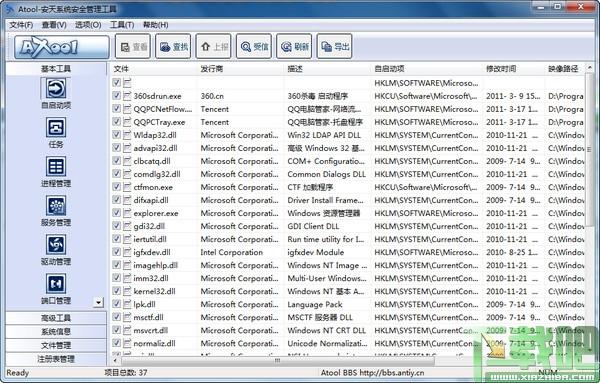Open the 工具(T) menu
The width and height of the screenshot is (600, 383).
tap(122, 25)
